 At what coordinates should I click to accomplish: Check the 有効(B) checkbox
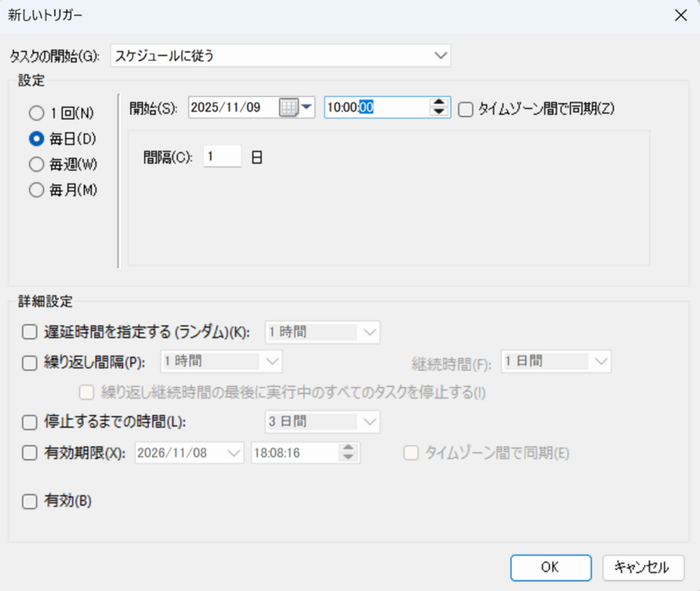click(29, 501)
